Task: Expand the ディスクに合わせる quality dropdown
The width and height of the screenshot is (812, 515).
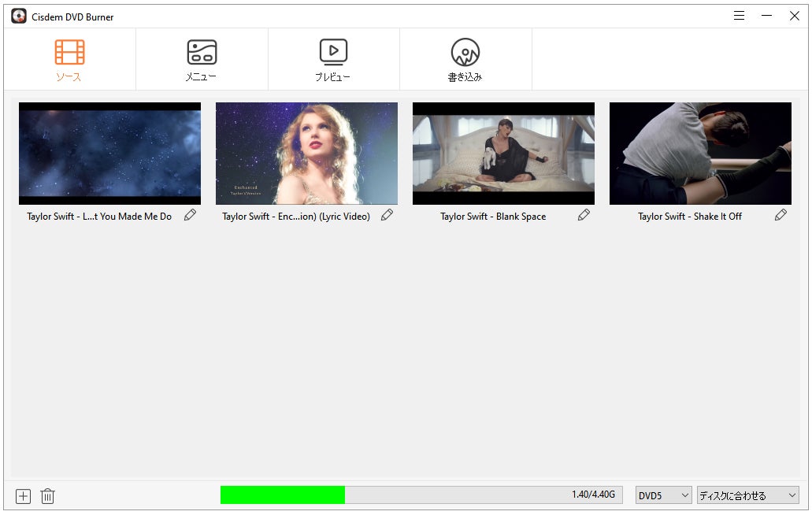Action: point(747,495)
